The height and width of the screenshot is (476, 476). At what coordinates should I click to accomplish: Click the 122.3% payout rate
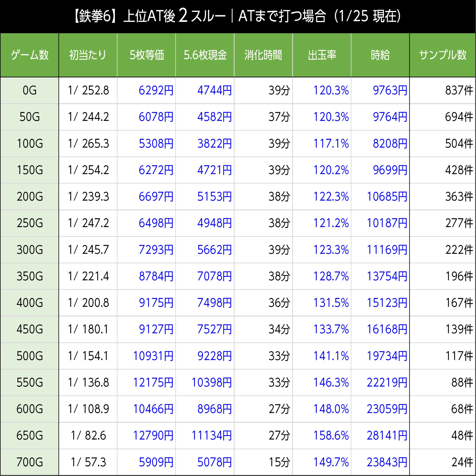(331, 197)
